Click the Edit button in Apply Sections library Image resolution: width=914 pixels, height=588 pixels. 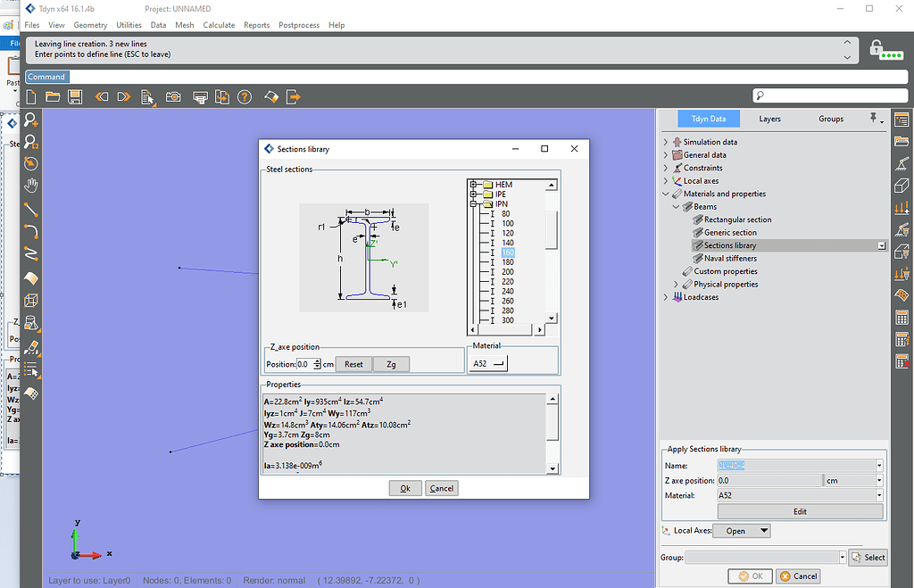point(800,511)
